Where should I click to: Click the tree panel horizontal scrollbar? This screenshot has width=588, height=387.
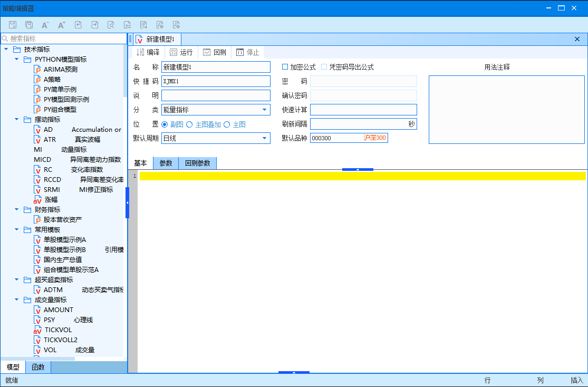37,359
